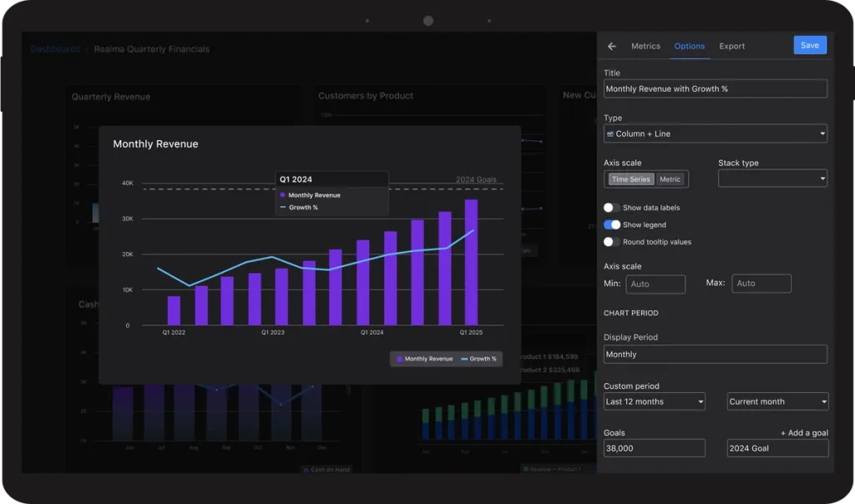Open the Dashboards breadcrumb link
Screen dimensions: 855x504
coord(55,49)
